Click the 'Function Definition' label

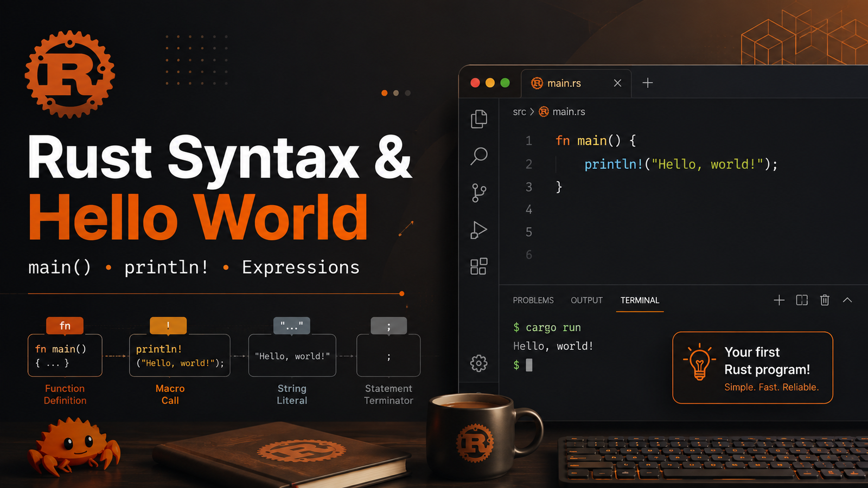tap(65, 394)
